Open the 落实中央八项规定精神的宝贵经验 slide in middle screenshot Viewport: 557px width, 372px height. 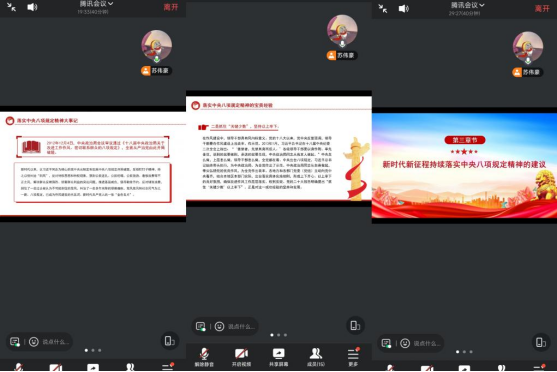coord(279,148)
